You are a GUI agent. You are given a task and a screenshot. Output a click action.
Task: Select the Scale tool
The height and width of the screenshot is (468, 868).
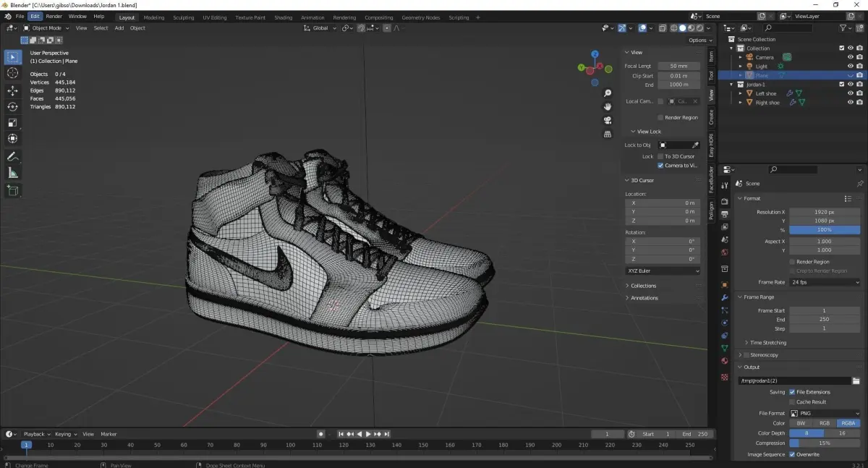tap(13, 122)
